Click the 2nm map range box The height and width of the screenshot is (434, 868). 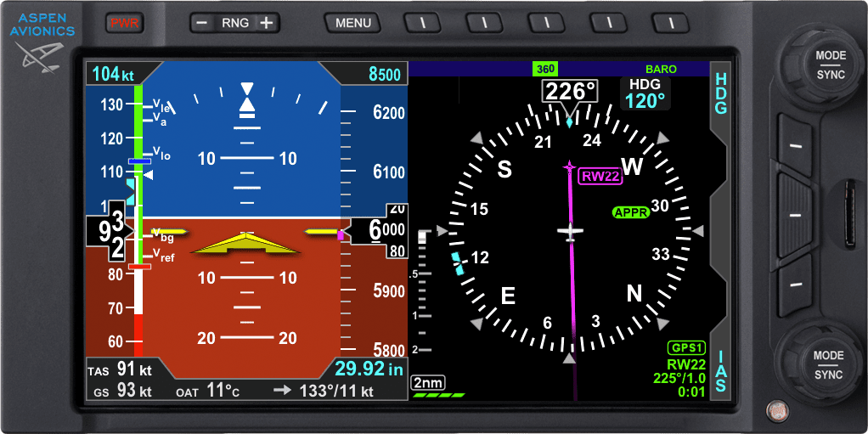tap(428, 382)
